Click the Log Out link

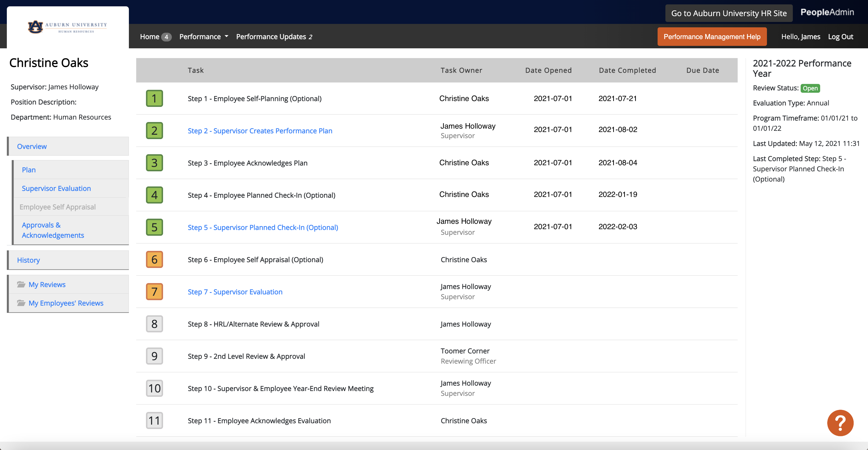point(841,36)
